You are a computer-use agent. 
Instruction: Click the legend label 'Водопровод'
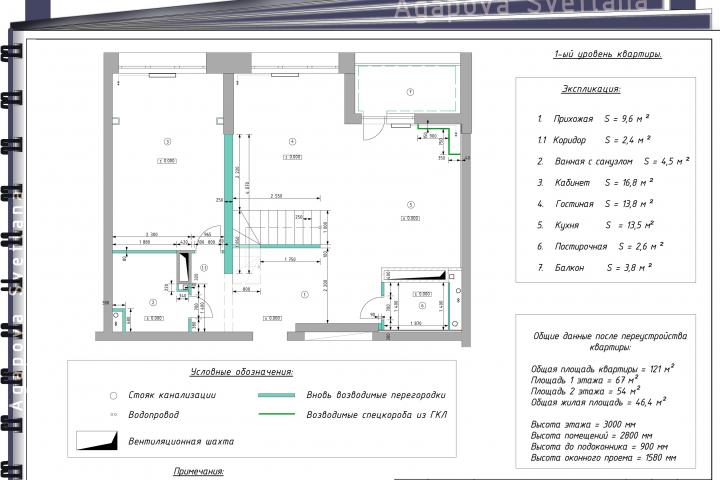click(154, 415)
